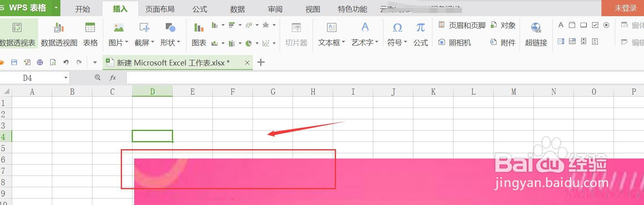Screen dimensions: 644x205
Task: Select the scatter chart icon
Action: pyautogui.click(x=266, y=43)
